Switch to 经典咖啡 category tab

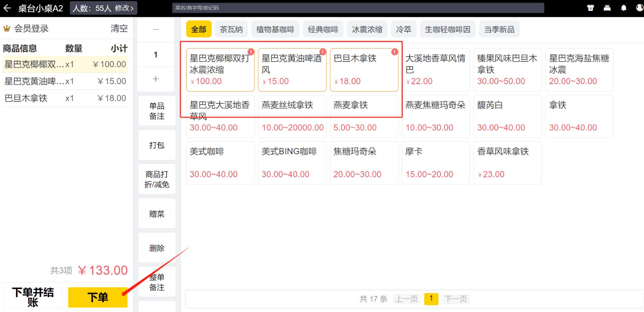tap(323, 29)
